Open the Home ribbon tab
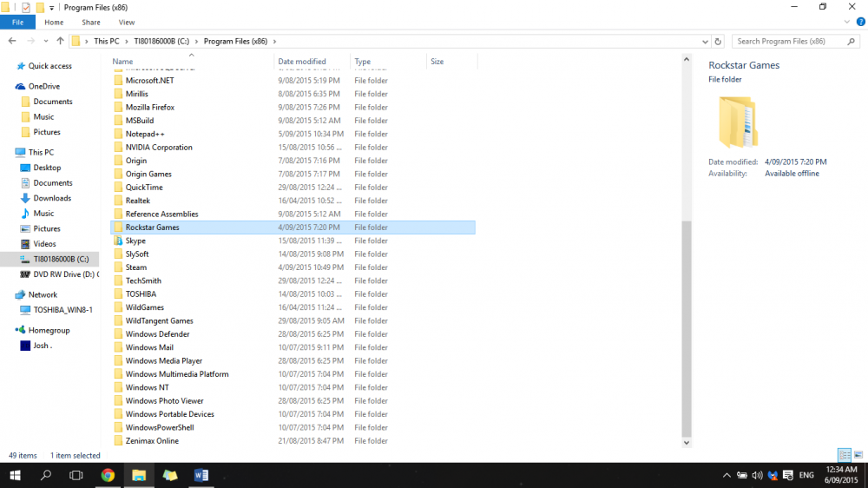Image resolution: width=868 pixels, height=488 pixels. coord(54,23)
